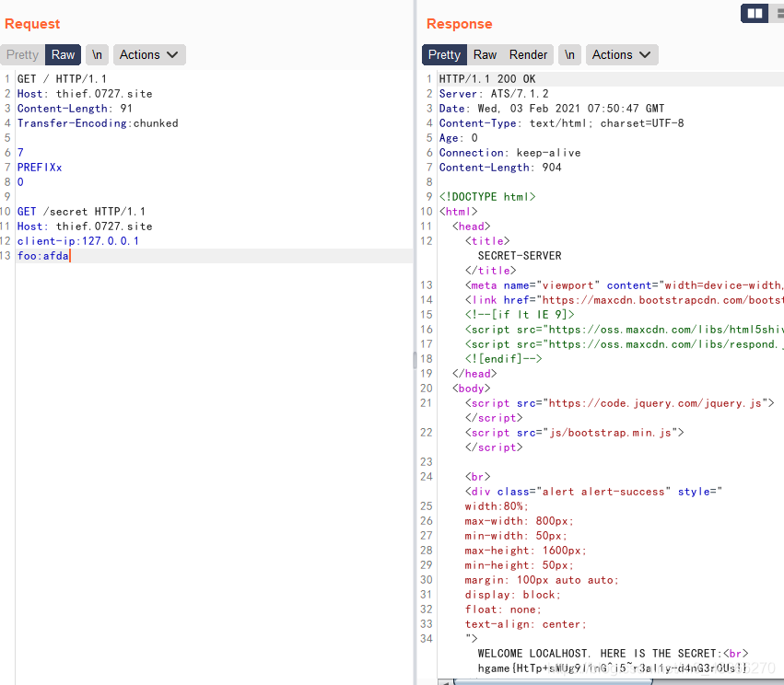Click the 'PREFIXx' chunk body line
The height and width of the screenshot is (685, 784).
coord(40,168)
